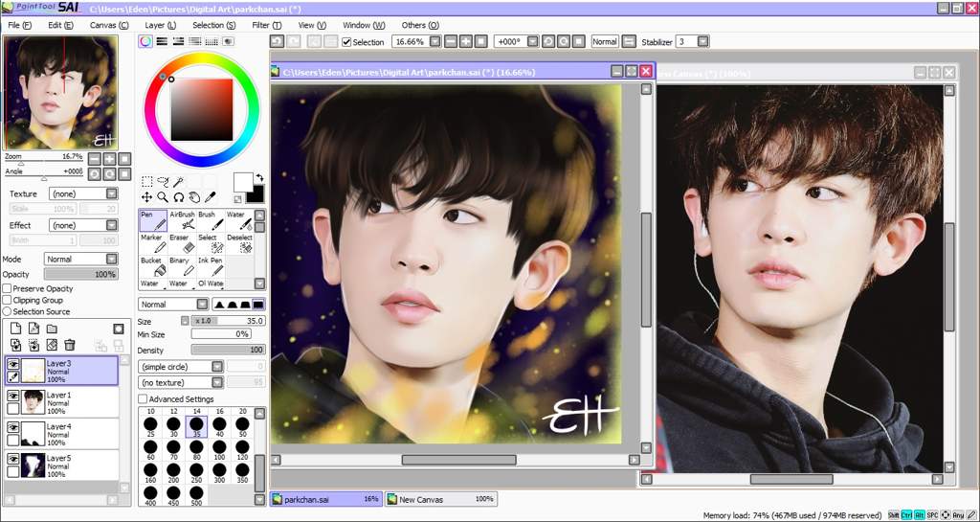980x522 pixels.
Task: Open the Filter menu
Action: pyautogui.click(x=267, y=25)
